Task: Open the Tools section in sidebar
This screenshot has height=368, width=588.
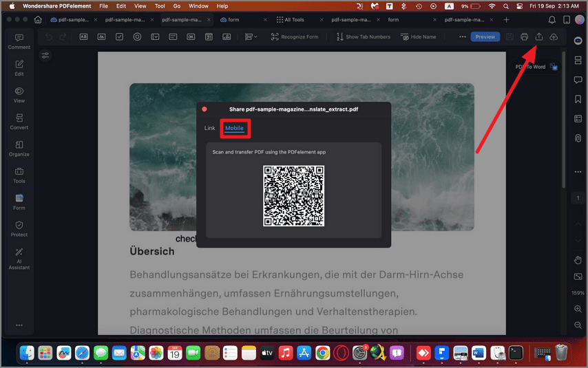Action: [19, 175]
